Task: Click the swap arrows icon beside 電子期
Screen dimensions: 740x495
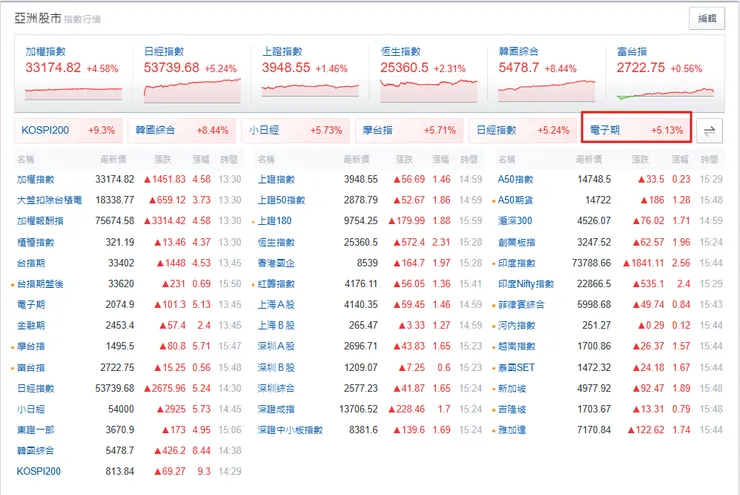Action: [709, 131]
